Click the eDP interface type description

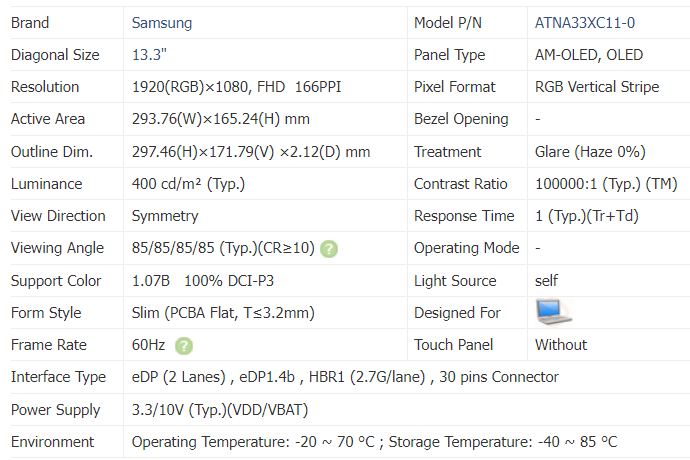click(345, 377)
